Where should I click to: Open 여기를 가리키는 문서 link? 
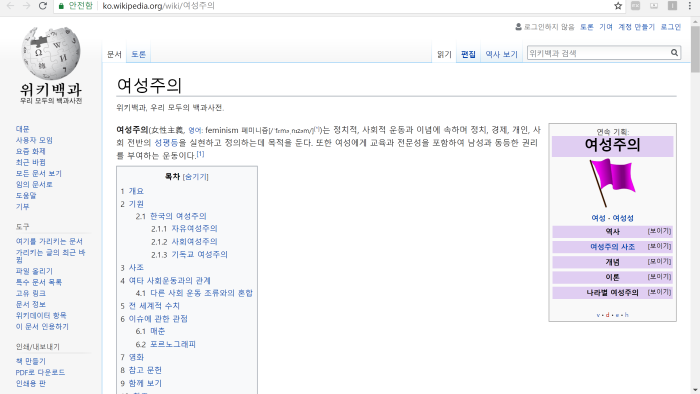click(49, 241)
